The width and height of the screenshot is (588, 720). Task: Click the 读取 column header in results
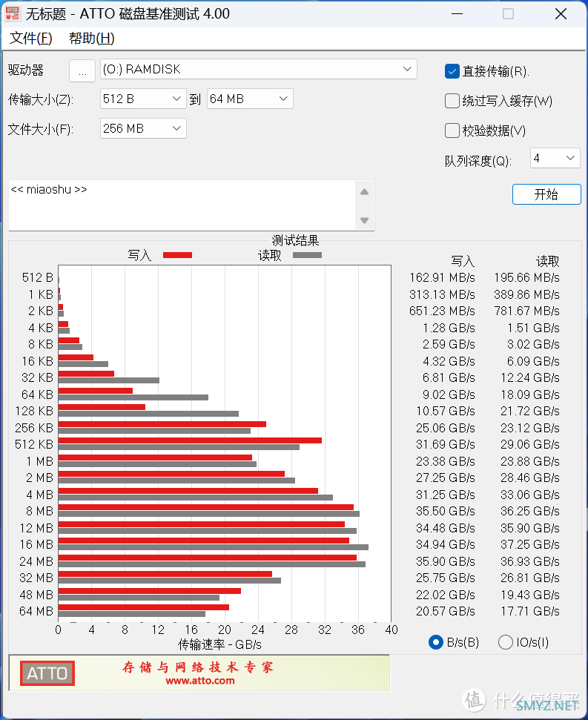pyautogui.click(x=548, y=261)
